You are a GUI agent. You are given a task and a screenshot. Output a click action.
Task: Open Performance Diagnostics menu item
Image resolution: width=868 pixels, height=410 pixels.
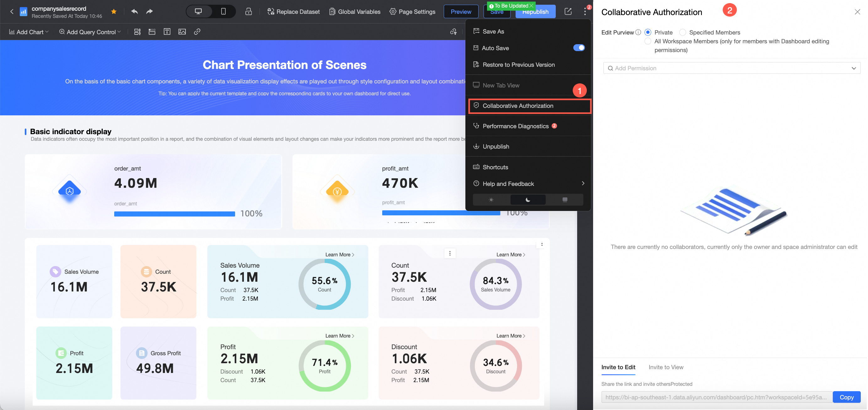(x=515, y=126)
